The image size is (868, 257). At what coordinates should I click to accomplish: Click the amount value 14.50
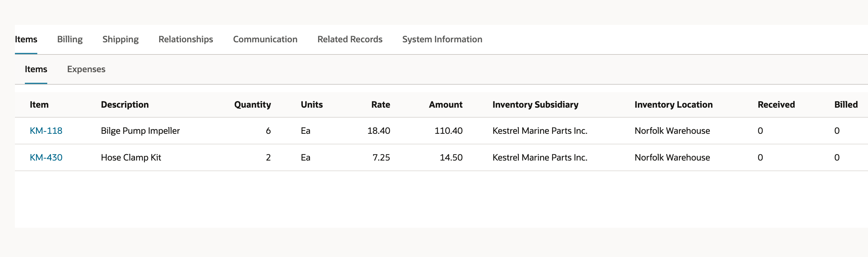[451, 157]
